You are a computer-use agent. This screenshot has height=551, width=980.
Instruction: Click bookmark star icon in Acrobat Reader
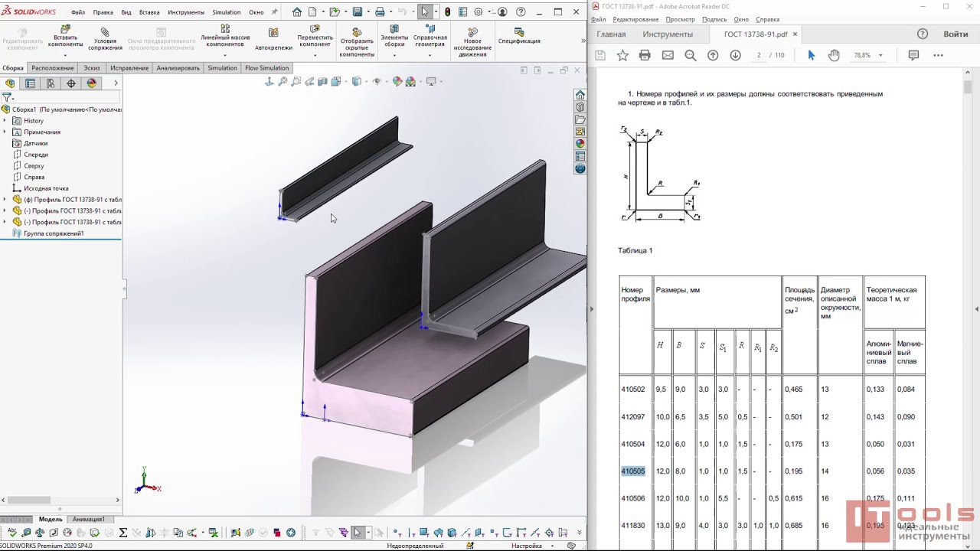tap(622, 55)
